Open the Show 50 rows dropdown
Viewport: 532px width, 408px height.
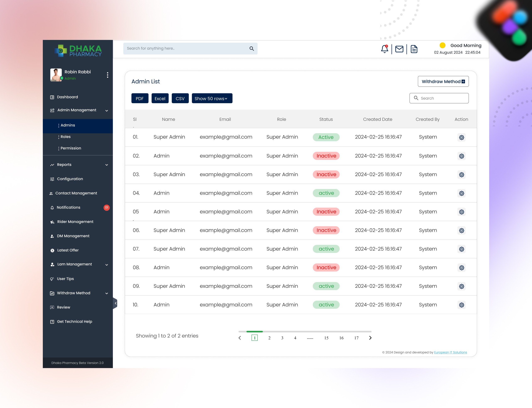[212, 98]
